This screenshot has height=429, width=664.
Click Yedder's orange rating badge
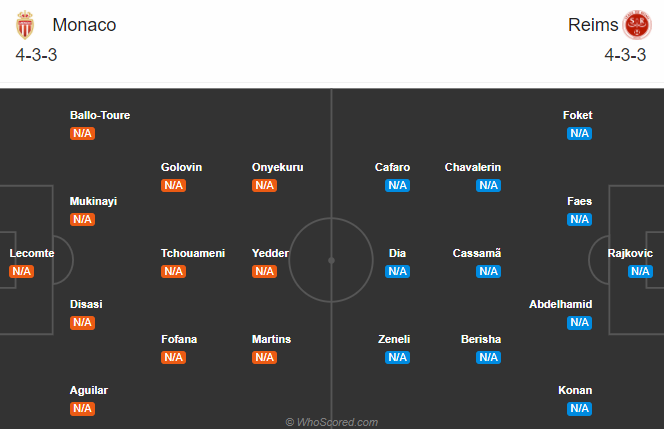(x=265, y=271)
